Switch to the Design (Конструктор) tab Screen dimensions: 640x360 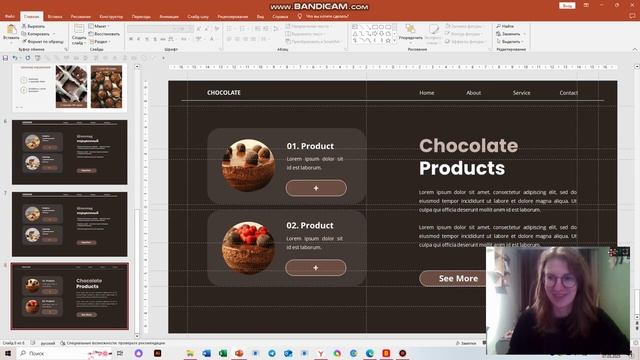click(111, 17)
